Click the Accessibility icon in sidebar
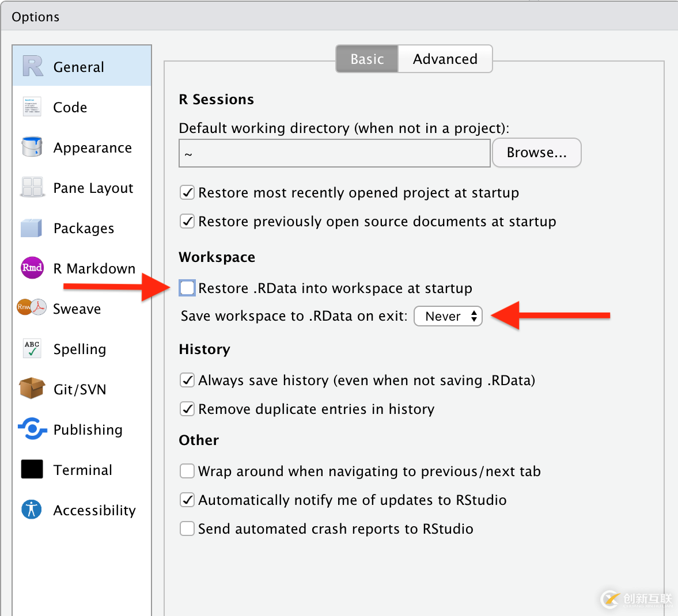Viewport: 678px width, 616px height. (x=32, y=509)
